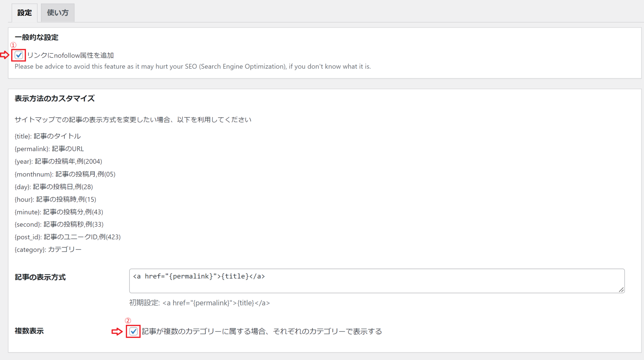Click red arrow beside nofollow checkbox

[5, 55]
